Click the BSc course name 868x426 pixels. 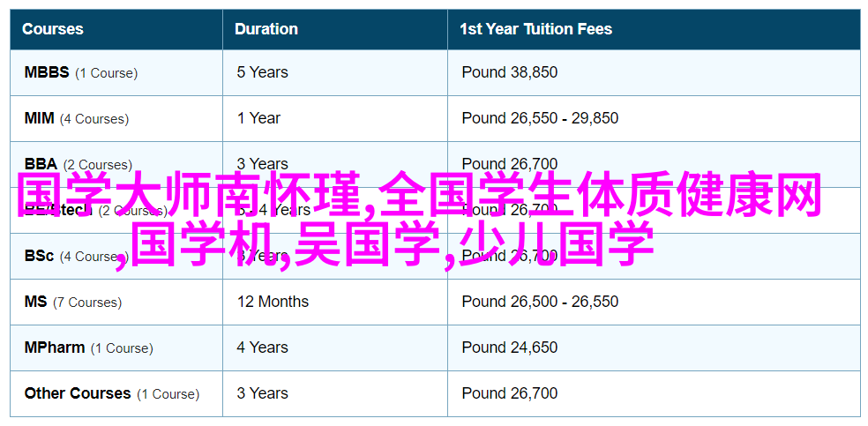(39, 256)
